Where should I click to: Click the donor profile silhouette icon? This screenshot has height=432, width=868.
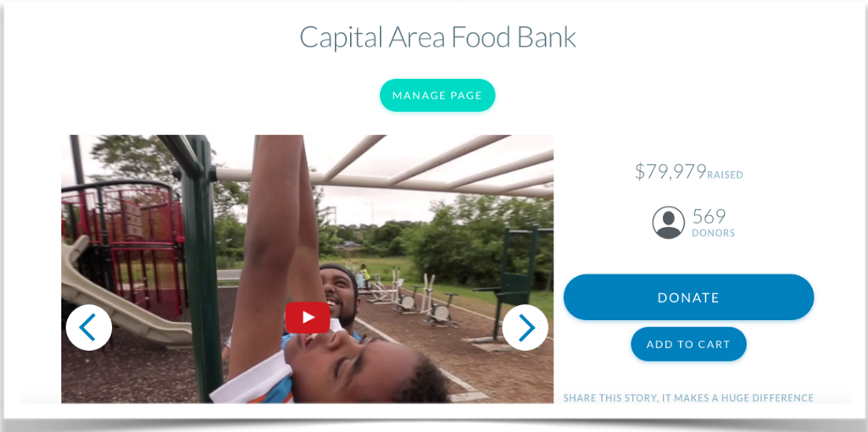point(669,223)
